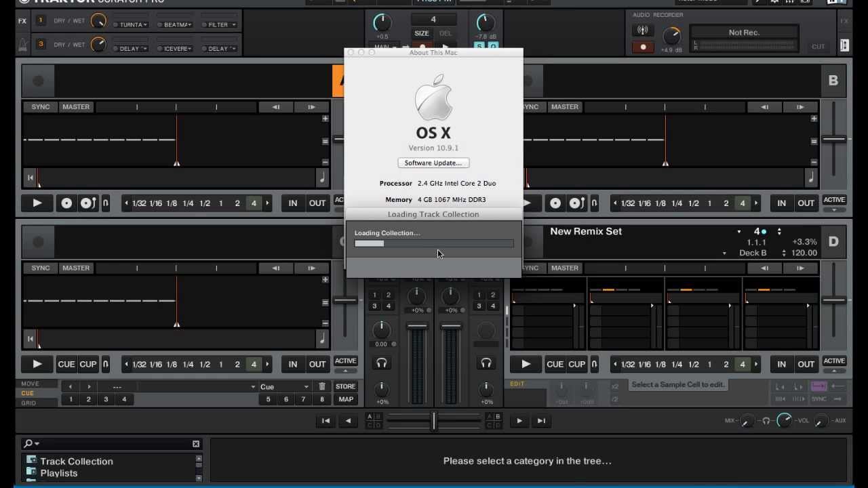The image size is (868, 488).
Task: Click the broadcasting antenna icon in Audio Recorder
Action: [x=642, y=30]
